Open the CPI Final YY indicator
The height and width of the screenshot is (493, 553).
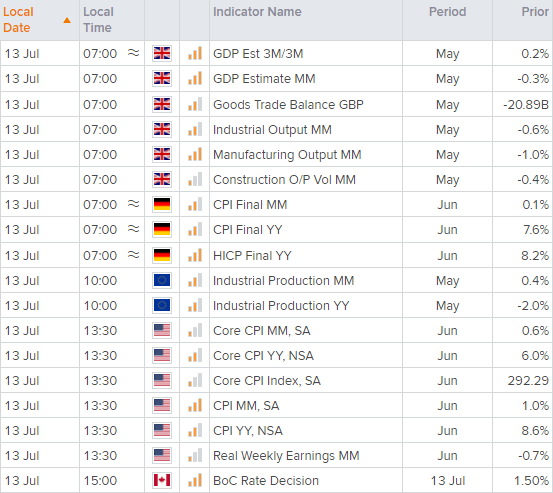(248, 230)
